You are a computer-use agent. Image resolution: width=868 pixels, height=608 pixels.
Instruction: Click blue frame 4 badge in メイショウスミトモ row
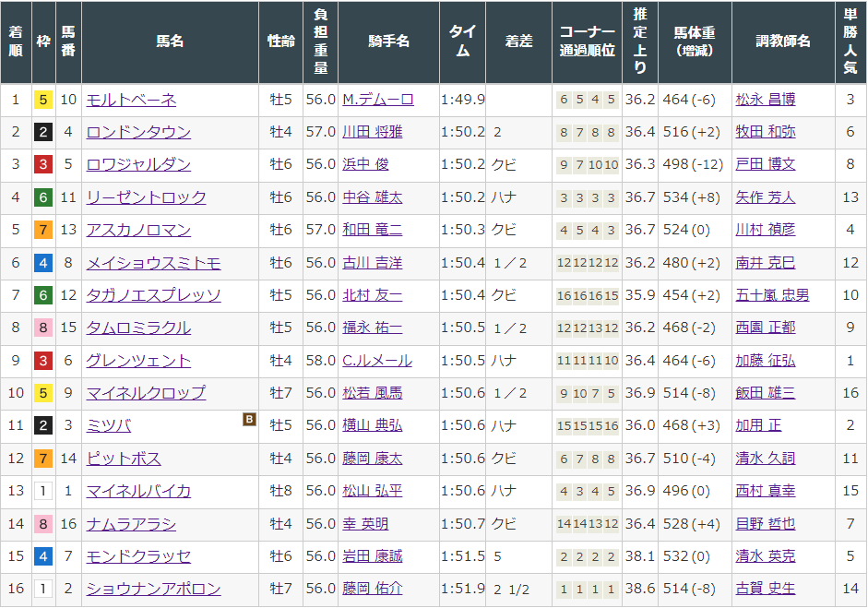(x=43, y=263)
